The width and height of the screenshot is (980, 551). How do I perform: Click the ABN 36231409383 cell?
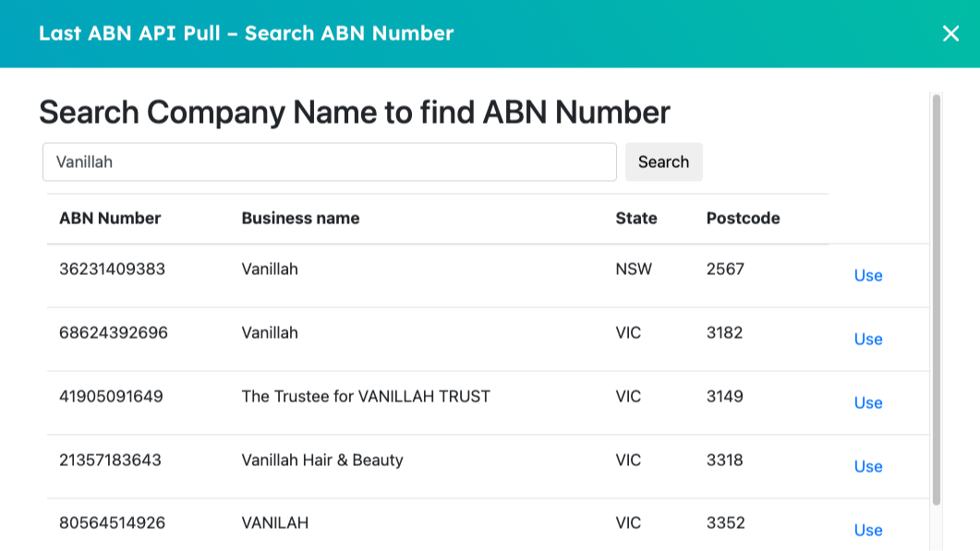[x=112, y=270]
